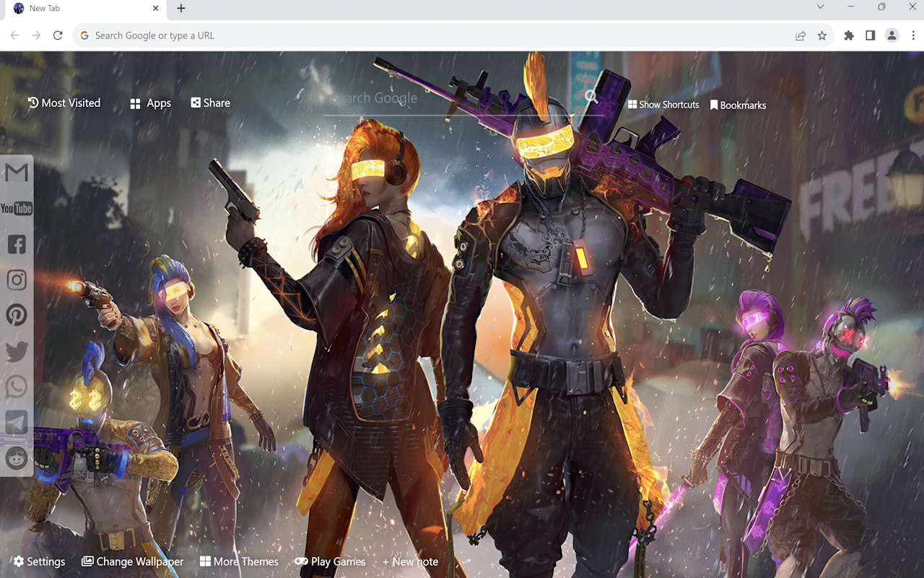Go back to the previous page

(14, 35)
